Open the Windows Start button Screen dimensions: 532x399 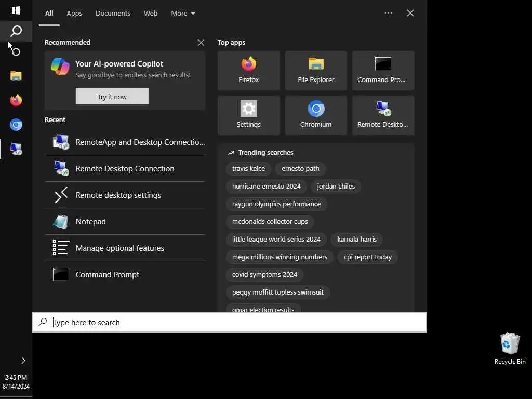pos(16,10)
